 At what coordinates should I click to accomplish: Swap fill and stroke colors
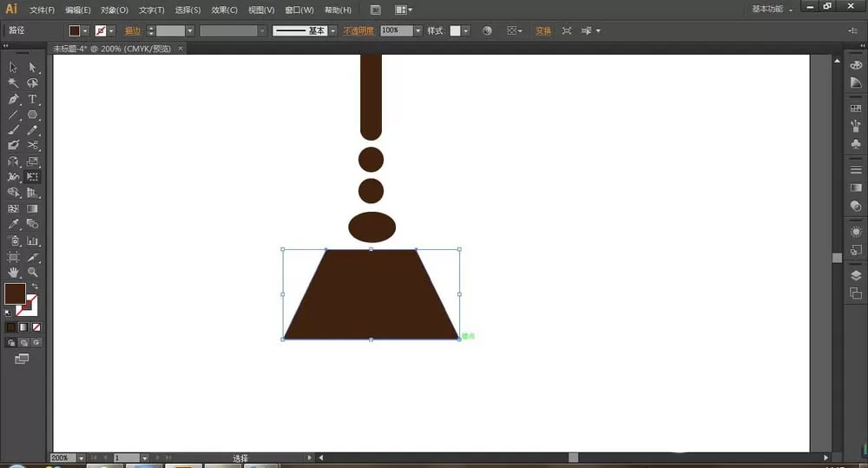pyautogui.click(x=35, y=287)
